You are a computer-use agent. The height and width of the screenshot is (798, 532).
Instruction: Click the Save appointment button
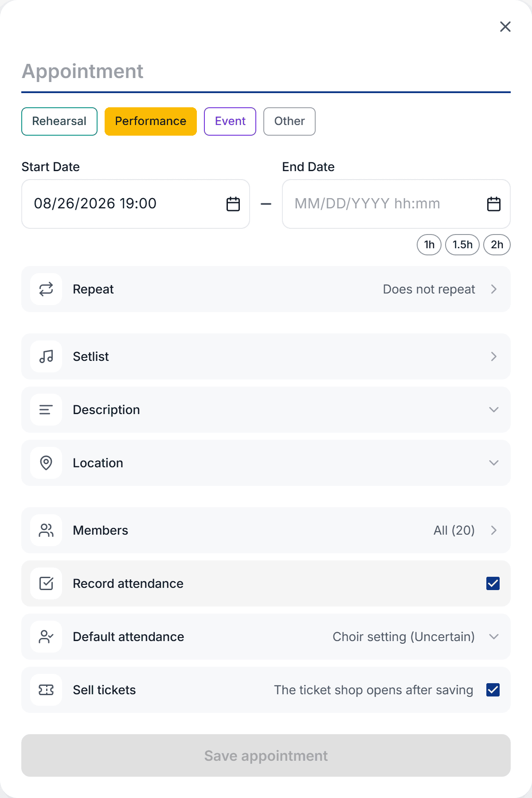point(266,755)
